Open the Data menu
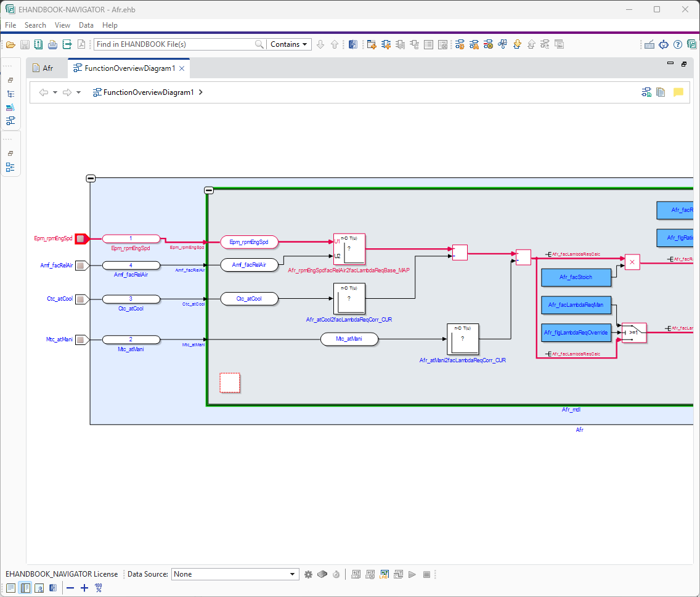The height and width of the screenshot is (597, 700). tap(86, 25)
